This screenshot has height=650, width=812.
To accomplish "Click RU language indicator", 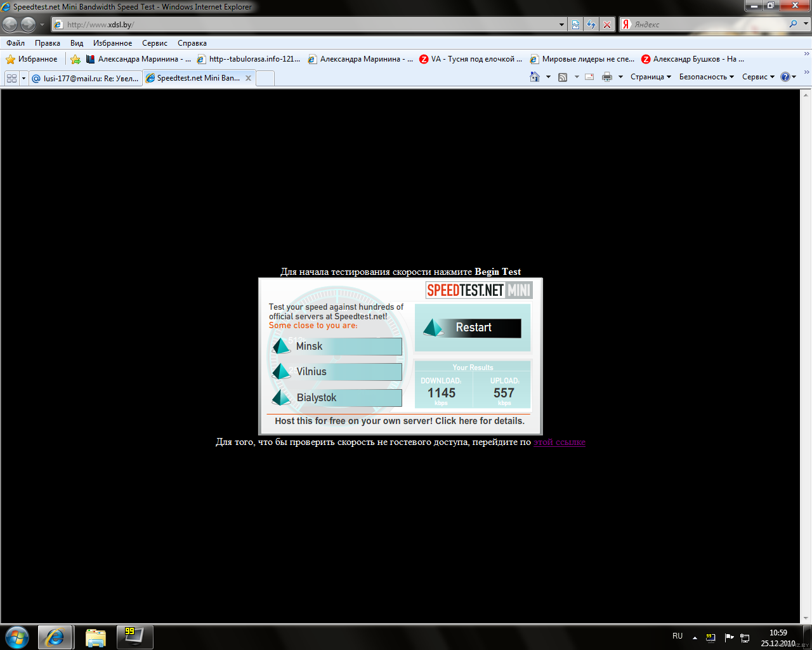I will click(678, 636).
